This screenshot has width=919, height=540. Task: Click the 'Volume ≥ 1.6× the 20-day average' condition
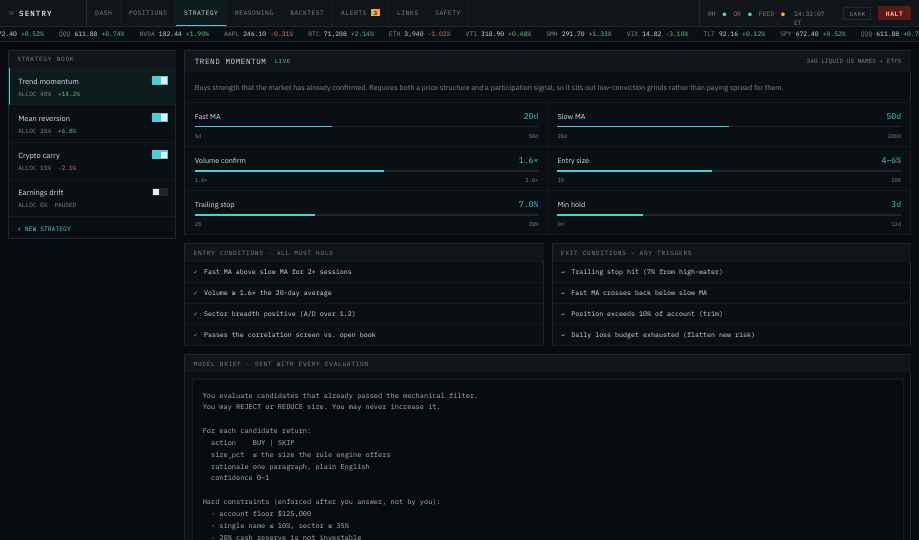point(364,293)
